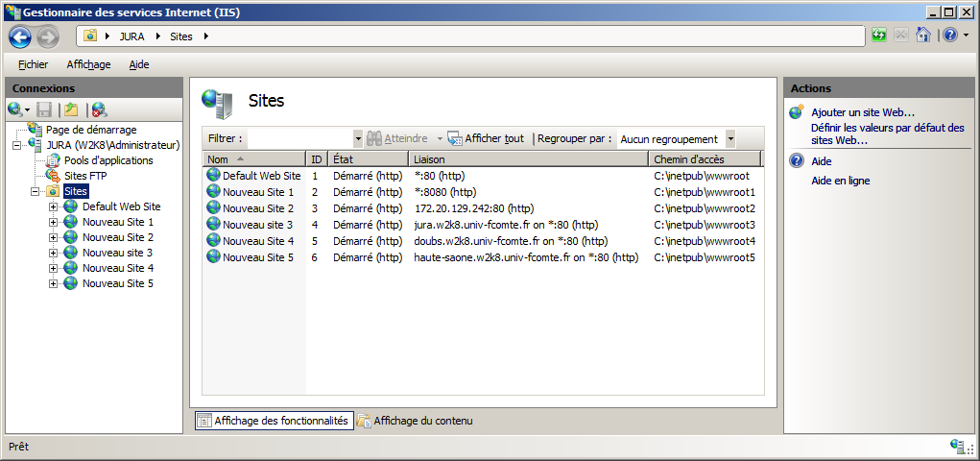Open the Fichier menu
This screenshot has width=980, height=461.
click(x=33, y=64)
